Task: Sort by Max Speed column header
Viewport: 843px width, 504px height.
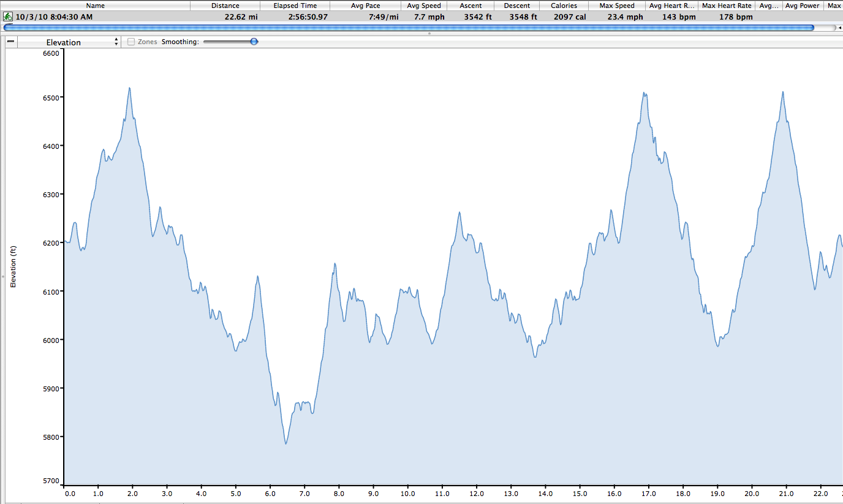Action: click(616, 6)
